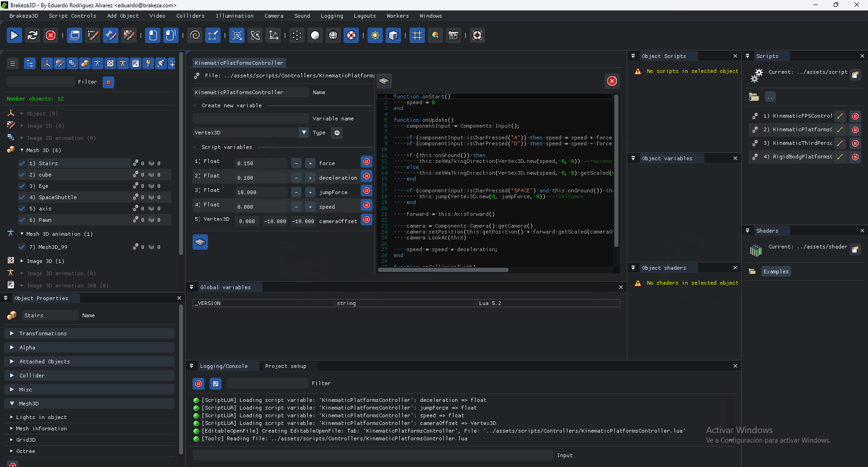Viewport: 868px width, 467px height.
Task: Toggle the Mesh3D_99 checkbox
Action: point(22,247)
